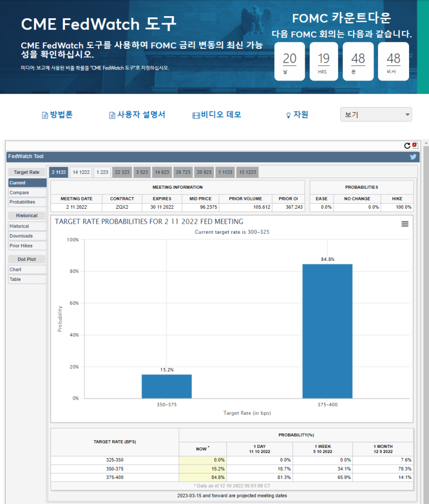The width and height of the screenshot is (429, 504).
Task: Click the PDF export icon
Action: [415, 145]
